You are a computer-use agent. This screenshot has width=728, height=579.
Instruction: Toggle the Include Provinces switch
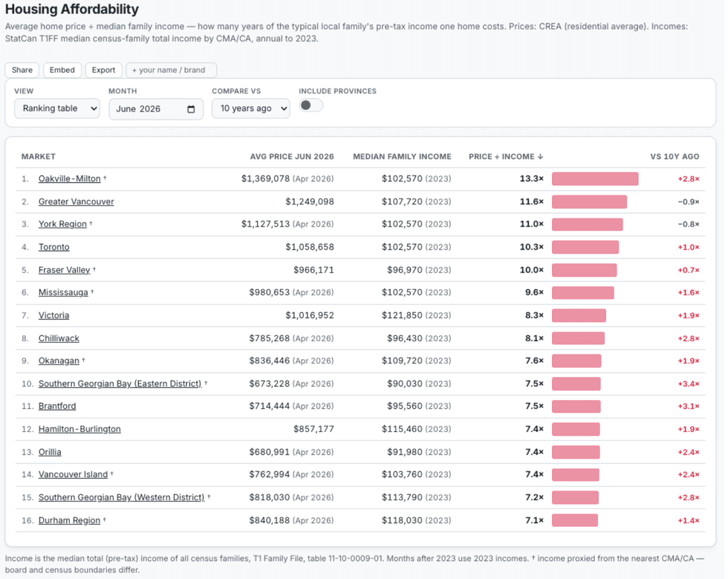click(311, 106)
